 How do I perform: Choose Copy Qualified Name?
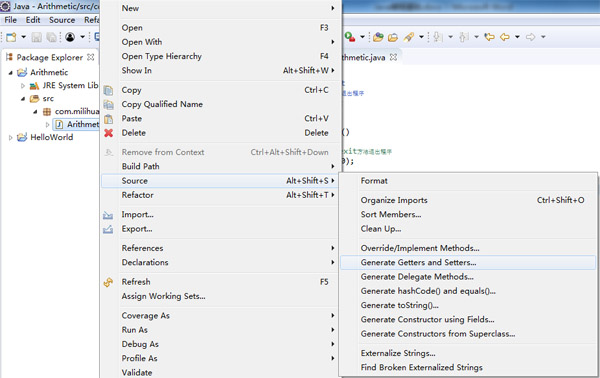[220, 104]
